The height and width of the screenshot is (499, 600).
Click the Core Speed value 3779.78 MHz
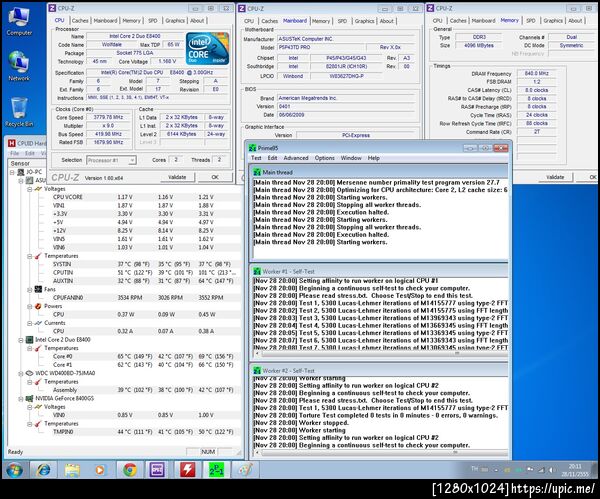coord(109,117)
